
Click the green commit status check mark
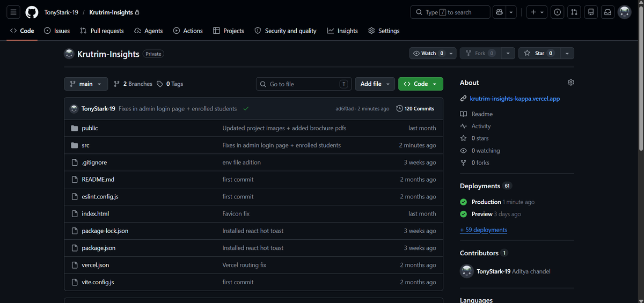coord(246,108)
